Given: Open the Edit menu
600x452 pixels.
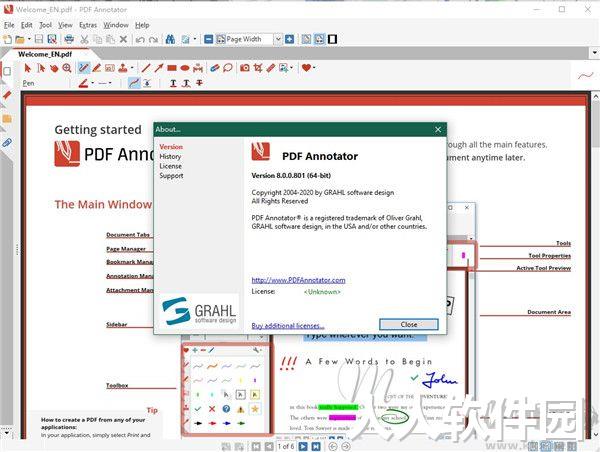Looking at the screenshot, I should coord(26,25).
